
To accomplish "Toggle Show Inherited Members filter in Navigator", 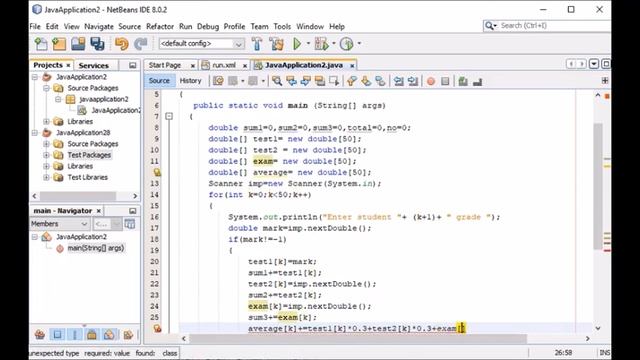I will pyautogui.click(x=40, y=335).
